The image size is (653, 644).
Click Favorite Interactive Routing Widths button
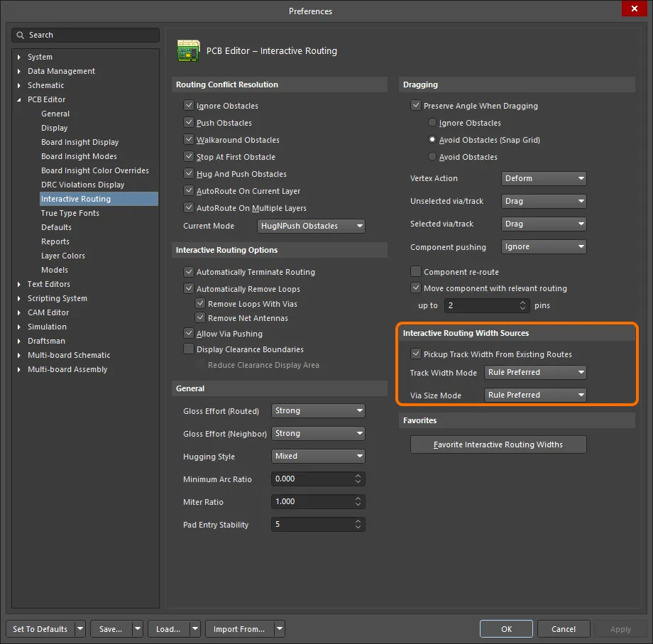[x=498, y=444]
